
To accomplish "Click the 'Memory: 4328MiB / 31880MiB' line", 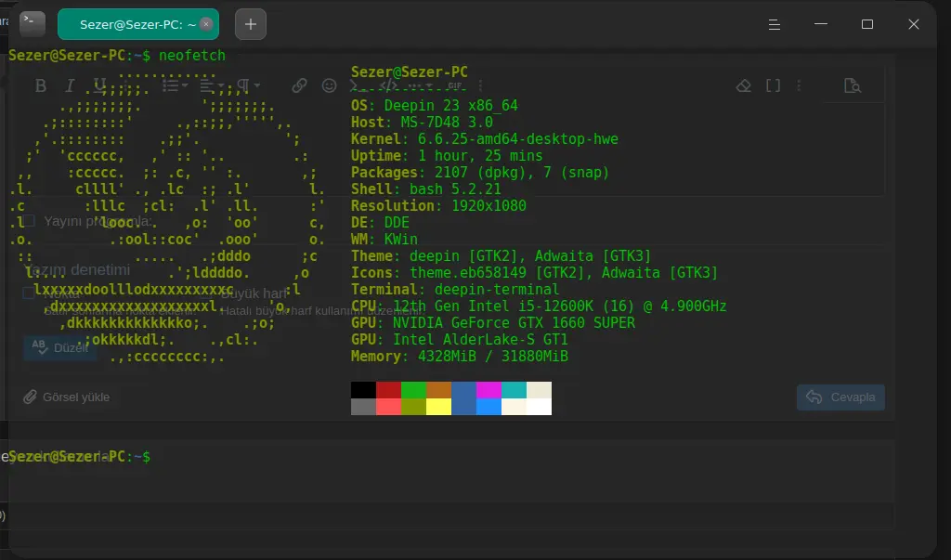I will click(x=459, y=356).
